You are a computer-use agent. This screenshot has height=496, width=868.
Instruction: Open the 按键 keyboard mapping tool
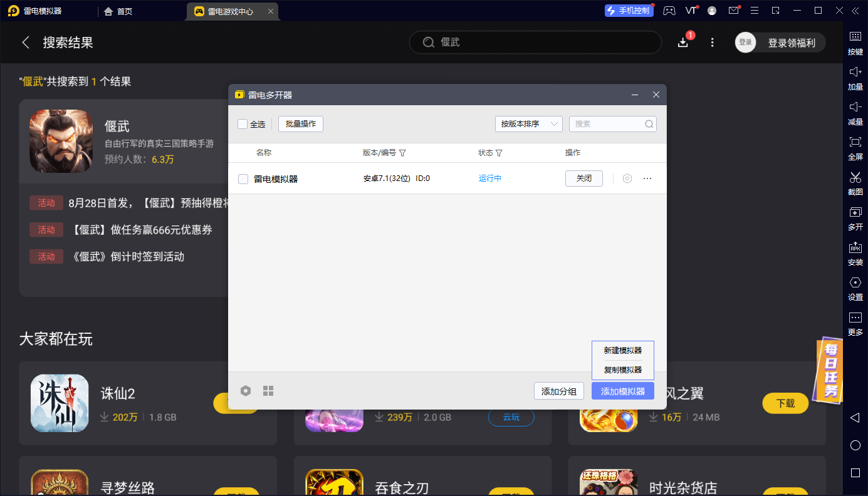click(855, 42)
